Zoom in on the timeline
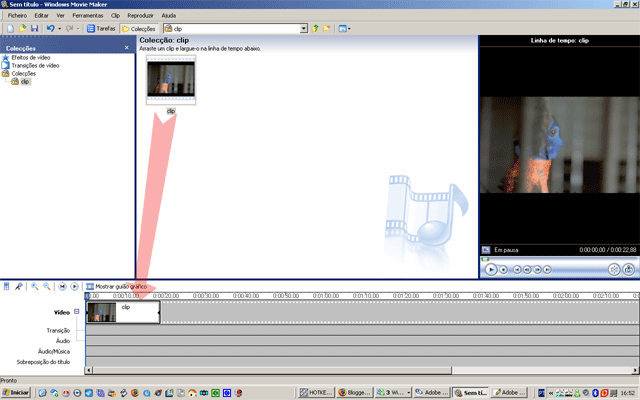 35,287
